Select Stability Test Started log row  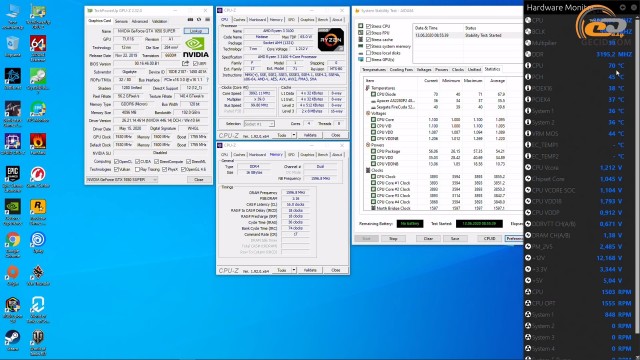pos(468,36)
